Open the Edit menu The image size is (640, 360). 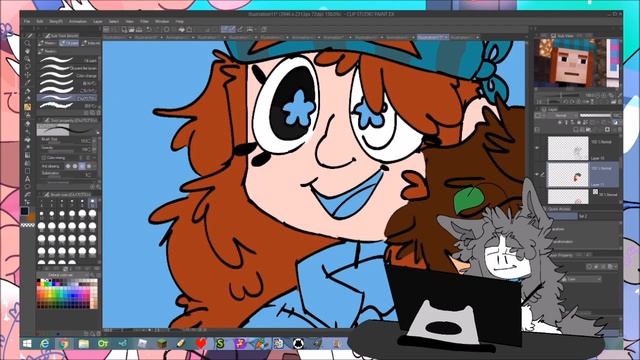coord(40,21)
